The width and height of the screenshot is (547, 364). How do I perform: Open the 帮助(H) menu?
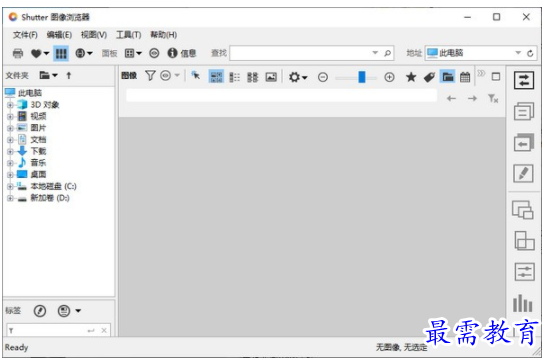point(163,35)
